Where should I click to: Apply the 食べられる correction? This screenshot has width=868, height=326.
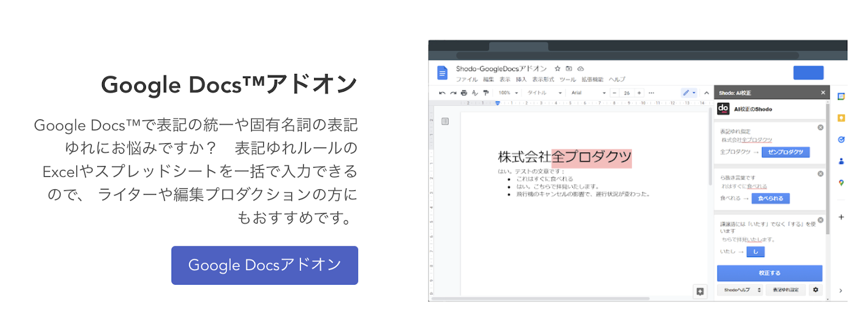(770, 199)
